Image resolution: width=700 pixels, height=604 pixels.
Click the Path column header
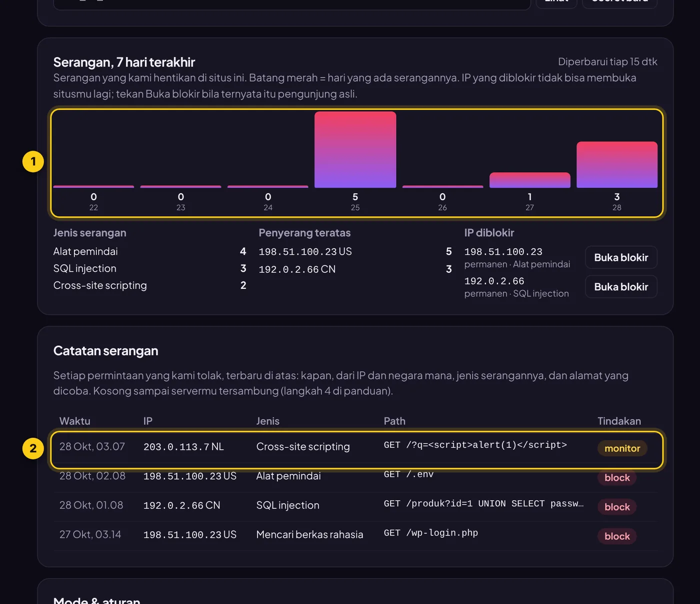click(394, 421)
